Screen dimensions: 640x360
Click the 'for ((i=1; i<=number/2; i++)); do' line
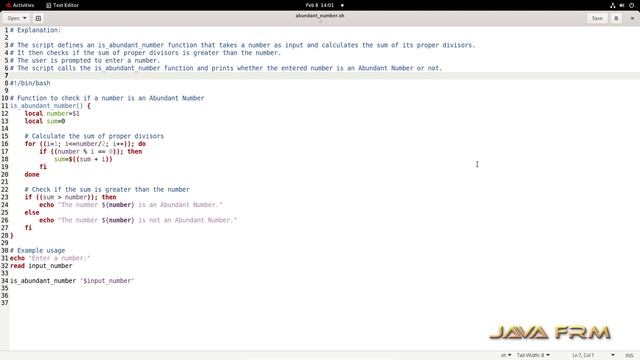85,144
